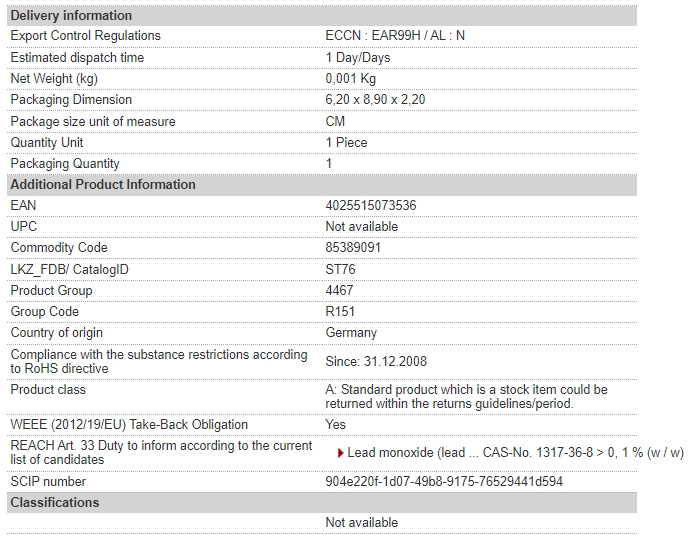This screenshot has width=688, height=538.
Task: Click the Additional Product Information header
Action: [322, 184]
